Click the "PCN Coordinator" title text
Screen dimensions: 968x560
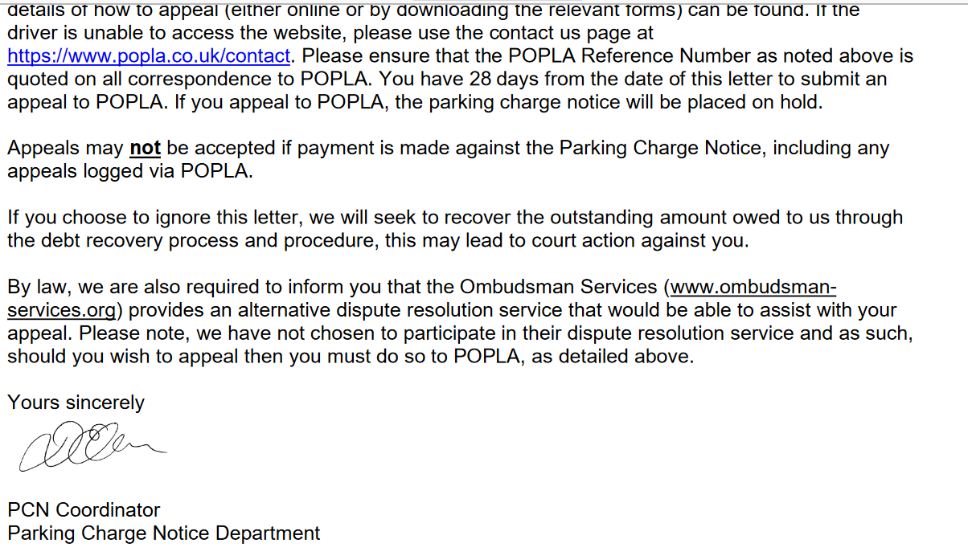(84, 509)
